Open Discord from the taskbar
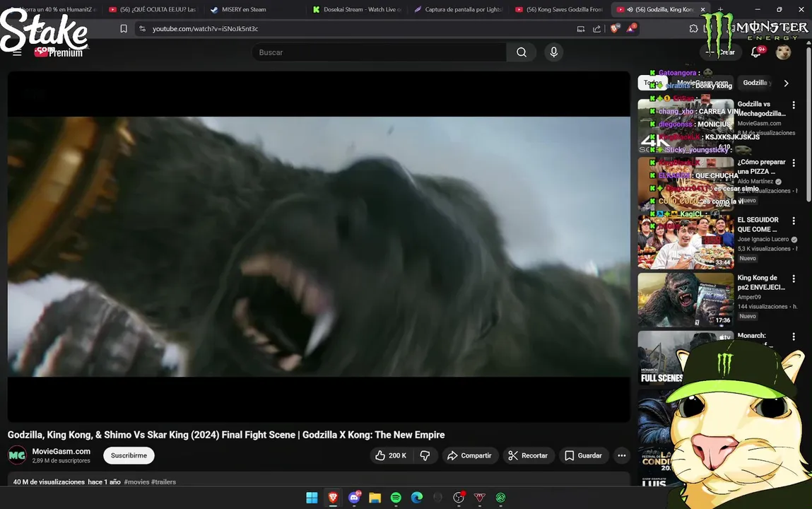The image size is (812, 509). [x=354, y=498]
